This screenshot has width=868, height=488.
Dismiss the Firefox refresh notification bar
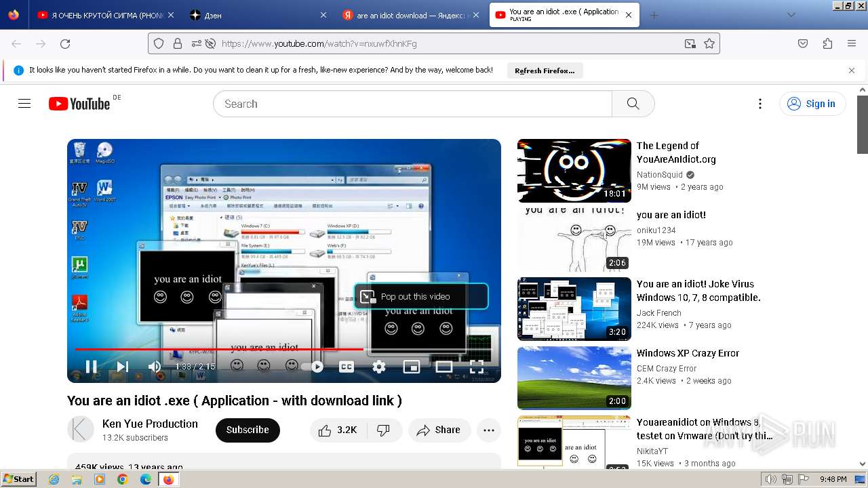tap(852, 70)
